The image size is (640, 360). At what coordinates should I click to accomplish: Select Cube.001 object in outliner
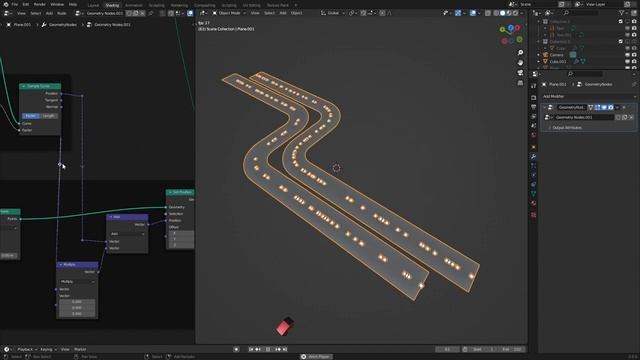558,62
